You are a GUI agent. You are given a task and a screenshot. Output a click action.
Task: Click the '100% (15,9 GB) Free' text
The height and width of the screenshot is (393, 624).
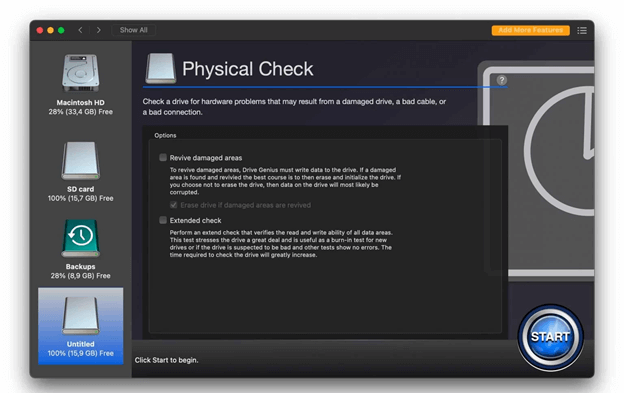pyautogui.click(x=80, y=353)
